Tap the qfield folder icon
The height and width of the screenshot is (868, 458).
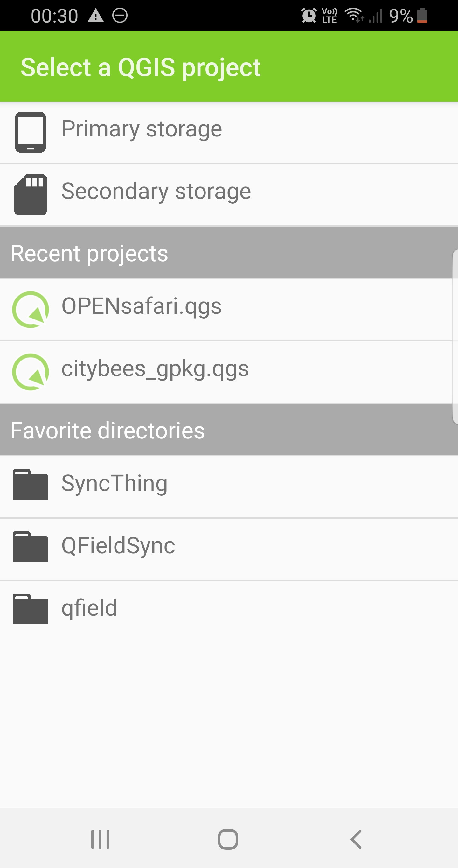click(30, 609)
